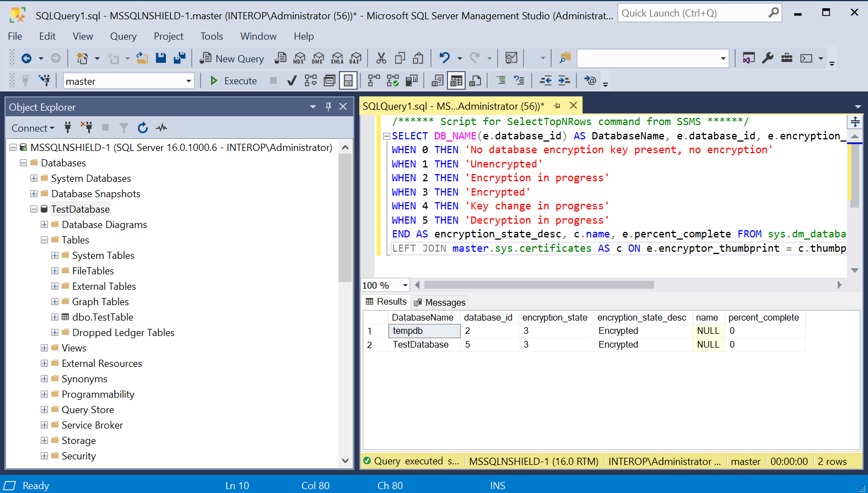This screenshot has height=493, width=868.
Task: Toggle Include Live Query Statistics
Action: point(392,81)
